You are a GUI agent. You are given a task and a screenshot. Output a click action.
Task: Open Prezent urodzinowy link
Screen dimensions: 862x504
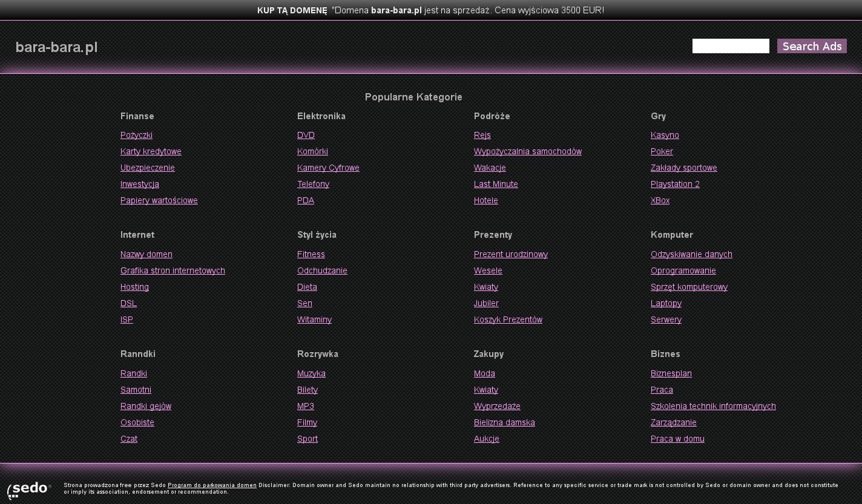510,254
